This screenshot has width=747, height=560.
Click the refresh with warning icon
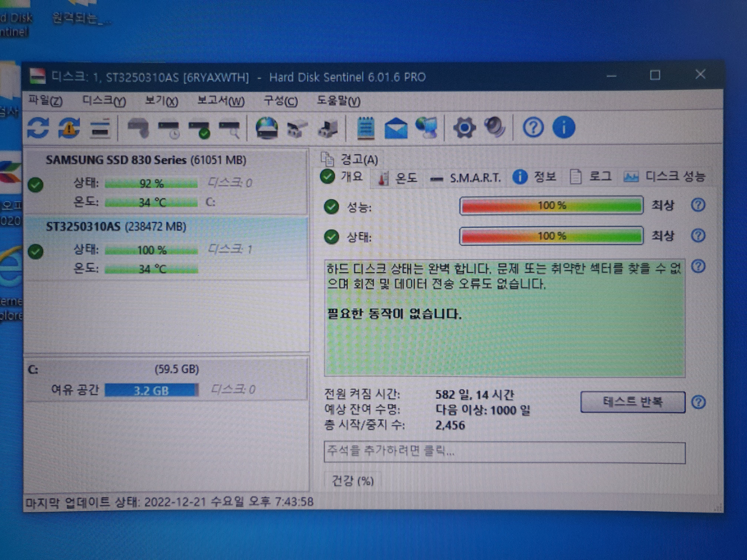[69, 128]
